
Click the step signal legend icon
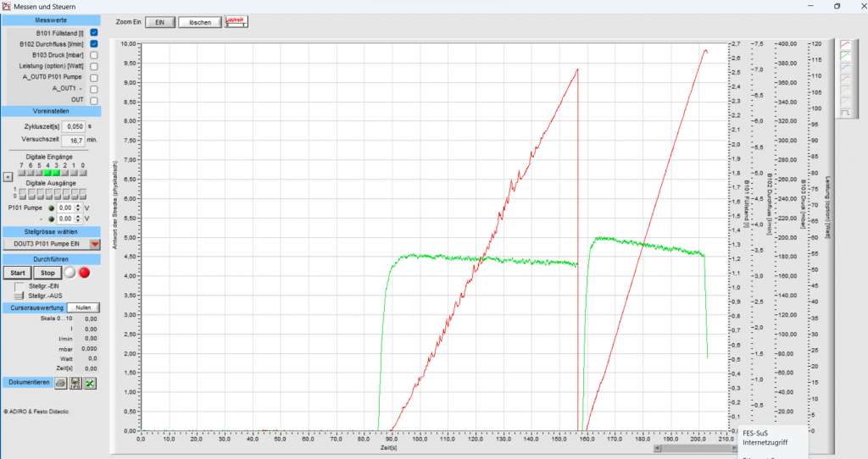pos(845,111)
